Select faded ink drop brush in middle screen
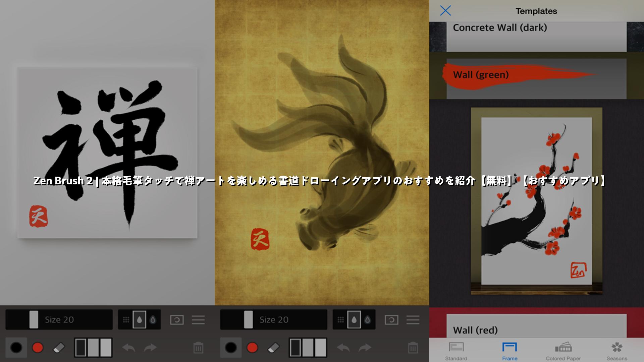 (x=368, y=319)
